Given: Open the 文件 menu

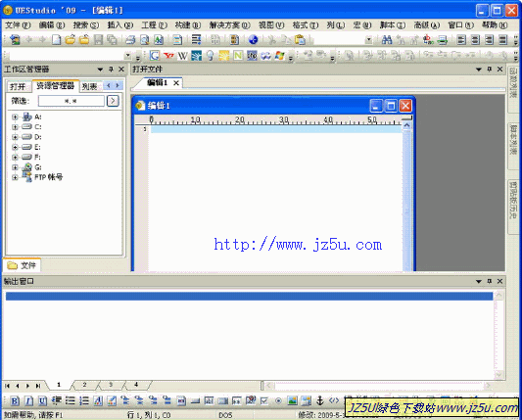Looking at the screenshot, I should point(18,24).
